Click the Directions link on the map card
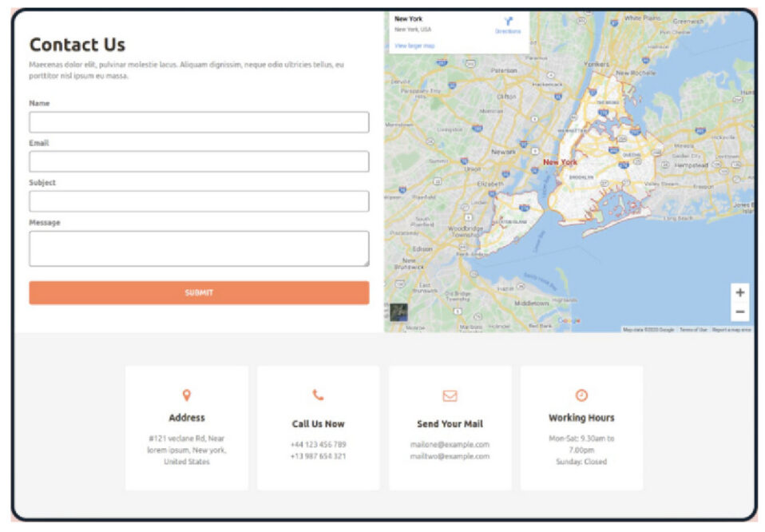The height and width of the screenshot is (532, 765). point(509,30)
